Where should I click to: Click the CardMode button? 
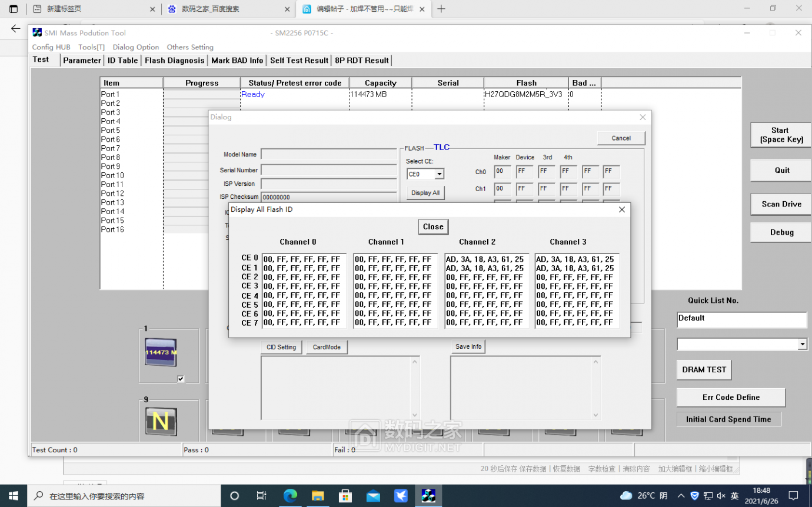327,347
